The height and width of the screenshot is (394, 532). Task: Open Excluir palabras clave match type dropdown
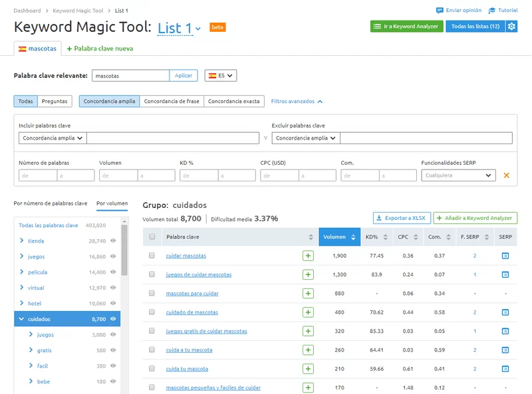306,138
